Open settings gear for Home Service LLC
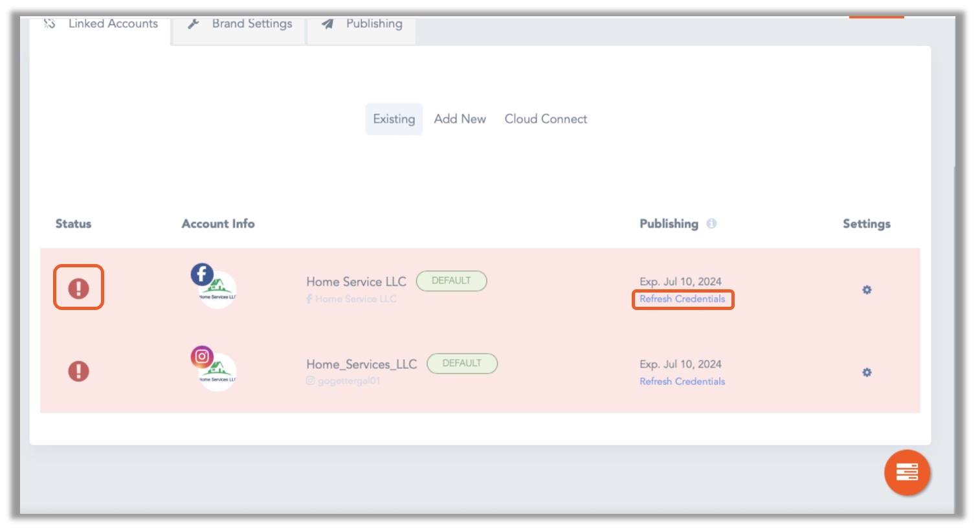 (x=867, y=290)
